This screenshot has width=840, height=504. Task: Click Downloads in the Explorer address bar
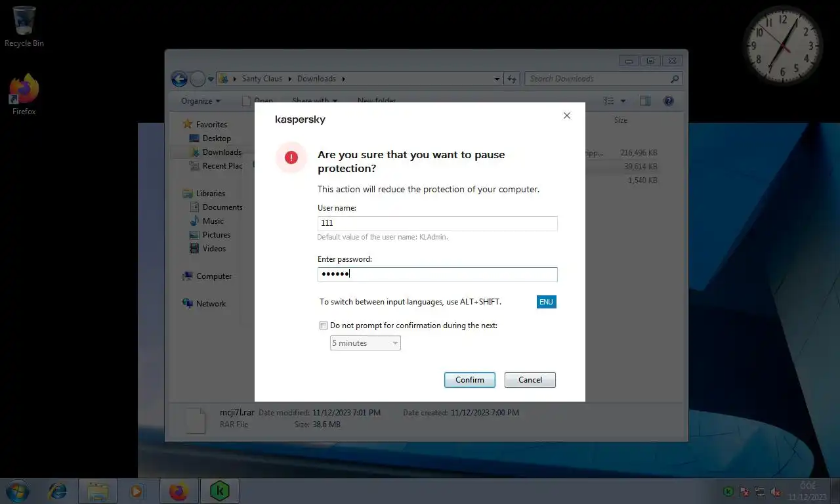point(316,79)
